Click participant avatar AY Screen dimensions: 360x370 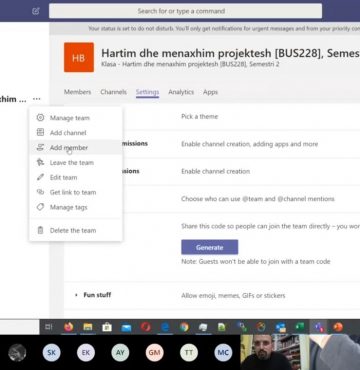(120, 352)
